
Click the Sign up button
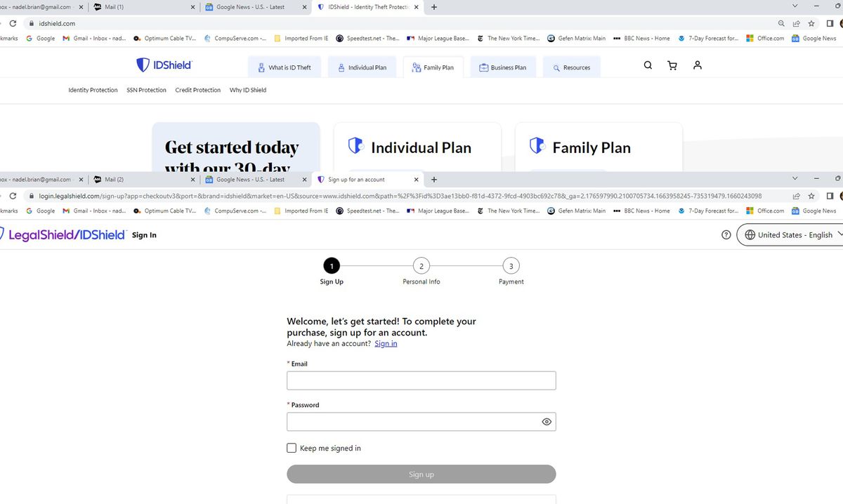point(421,474)
